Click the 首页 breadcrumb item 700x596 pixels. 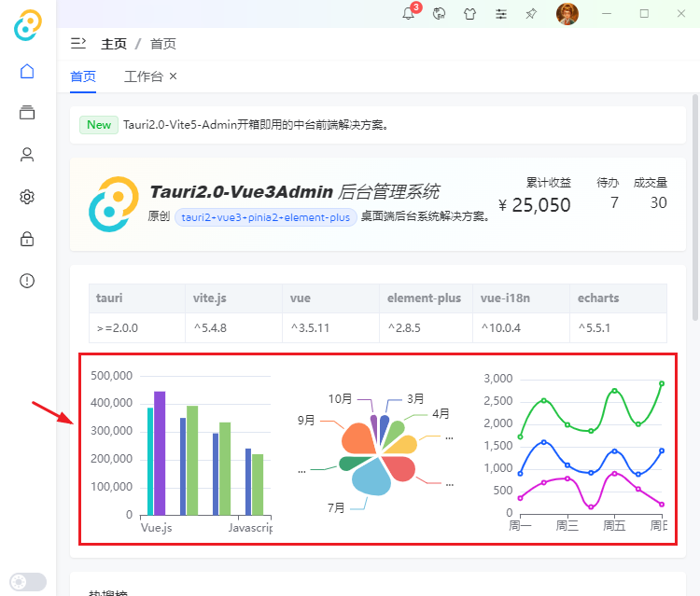(163, 44)
